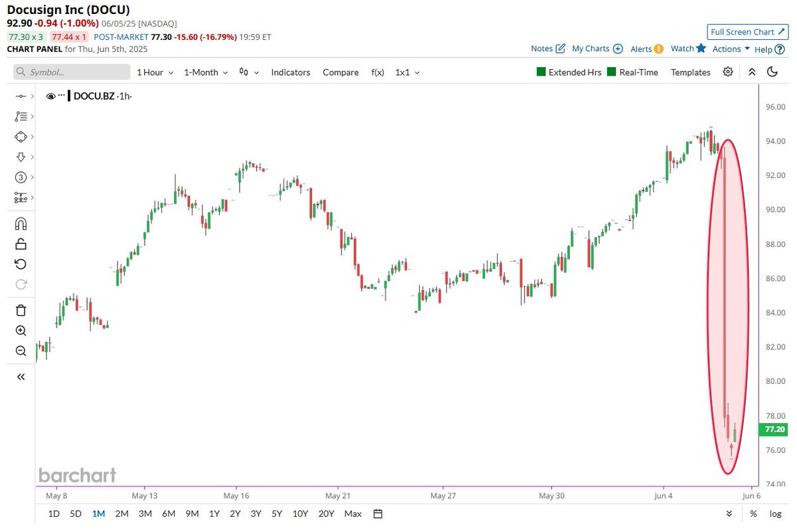Image resolution: width=797 pixels, height=532 pixels.
Task: Select the 6M time range
Action: [x=169, y=513]
